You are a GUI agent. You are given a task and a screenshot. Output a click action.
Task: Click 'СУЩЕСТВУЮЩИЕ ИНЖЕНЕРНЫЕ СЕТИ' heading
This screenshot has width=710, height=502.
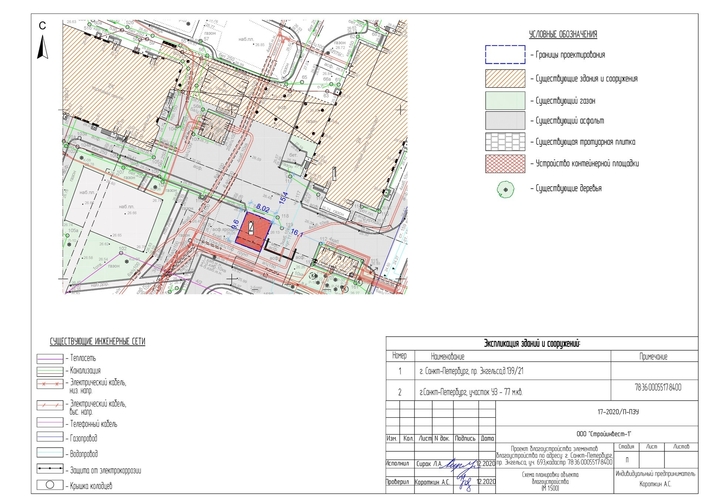pos(97,342)
